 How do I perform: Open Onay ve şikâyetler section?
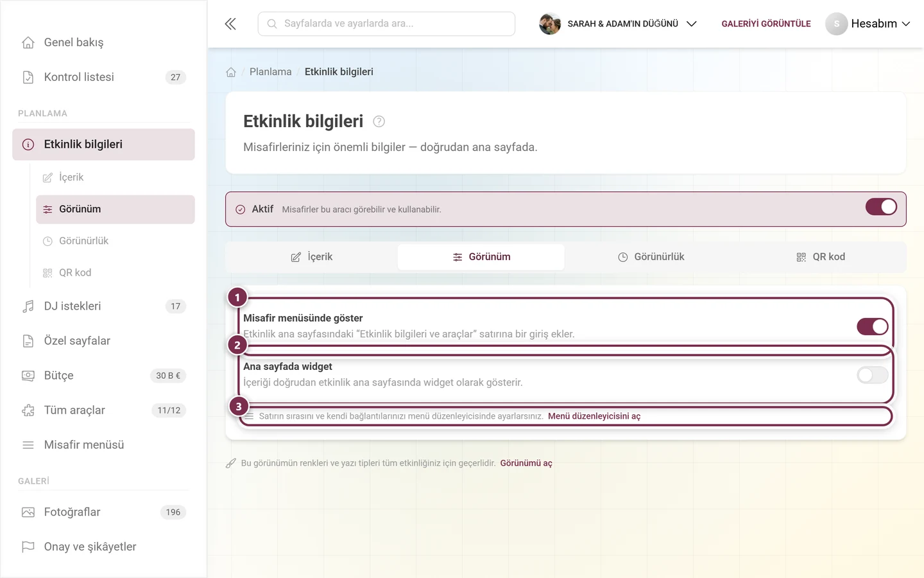103,547
